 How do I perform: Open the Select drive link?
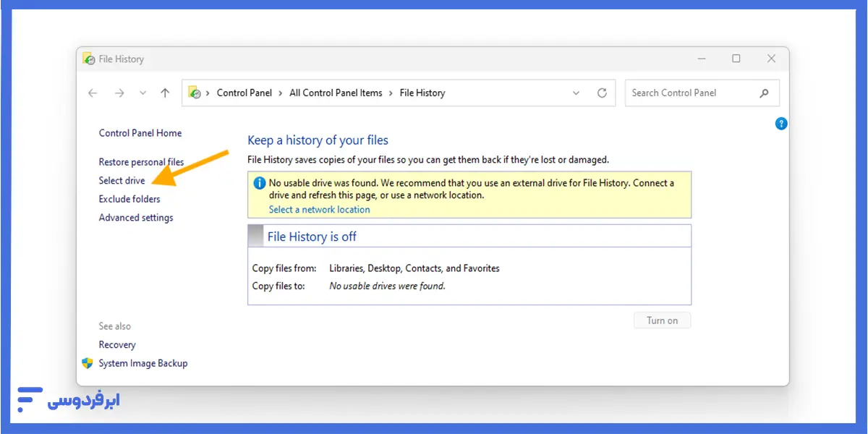pyautogui.click(x=122, y=181)
